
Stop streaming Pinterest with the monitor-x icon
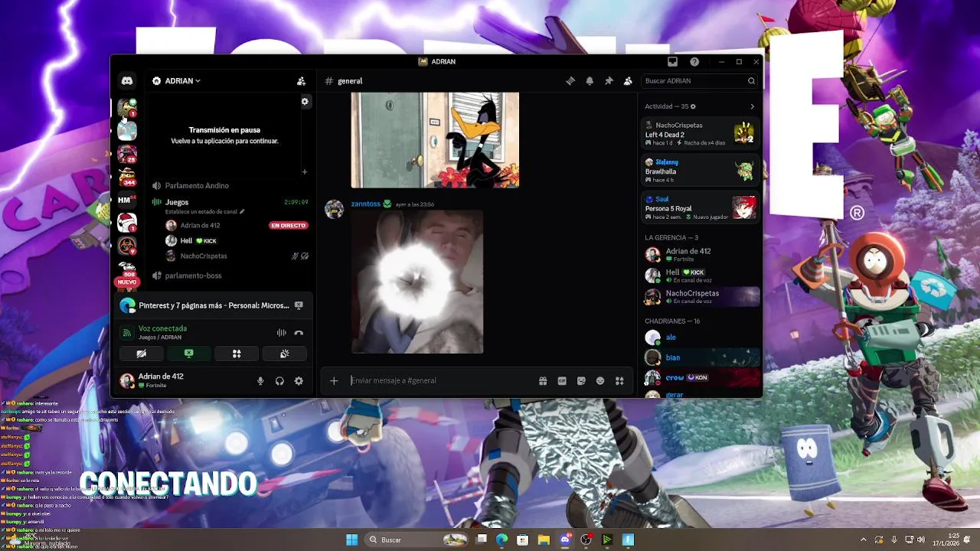coord(299,305)
